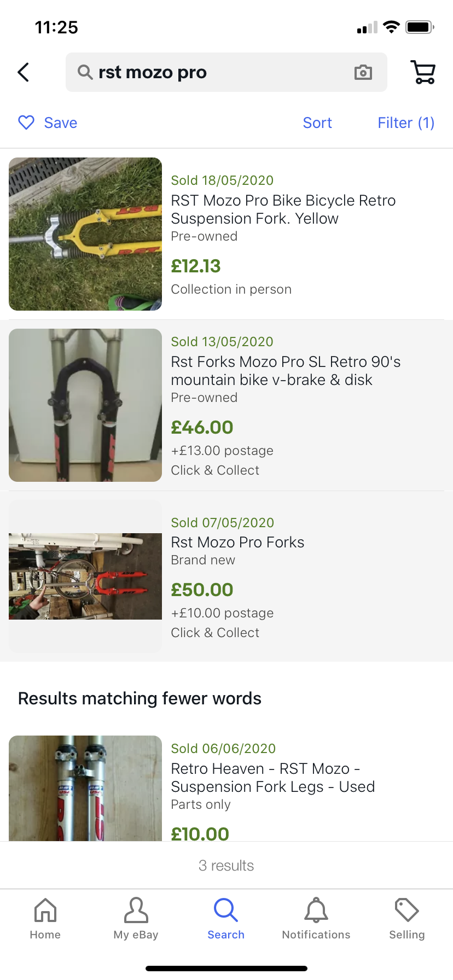
Task: Open the silver Retro Heaven fork legs photo
Action: pos(85,789)
